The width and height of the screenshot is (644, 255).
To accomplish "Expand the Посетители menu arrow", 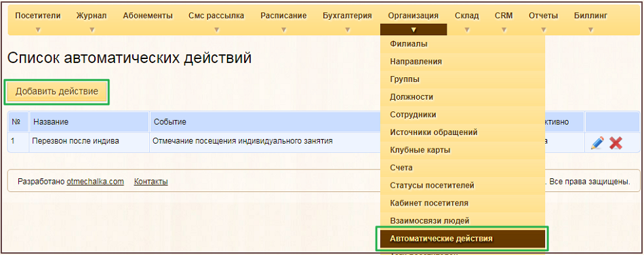I will tap(38, 30).
